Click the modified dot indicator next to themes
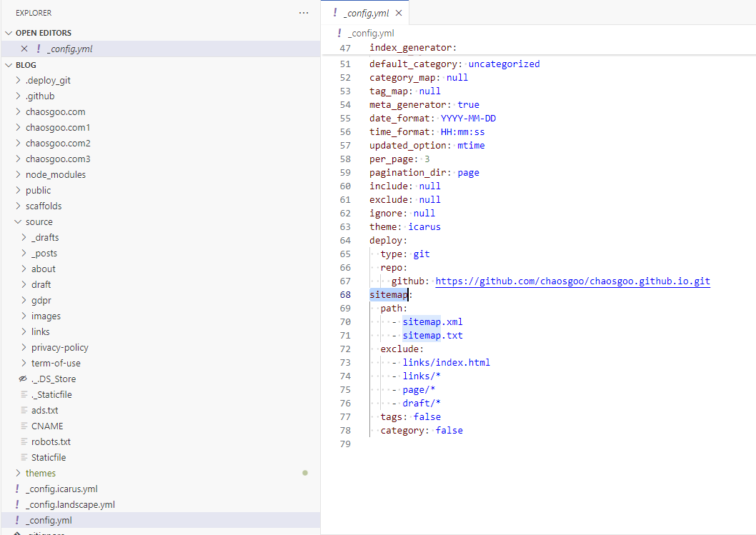 [x=305, y=473]
